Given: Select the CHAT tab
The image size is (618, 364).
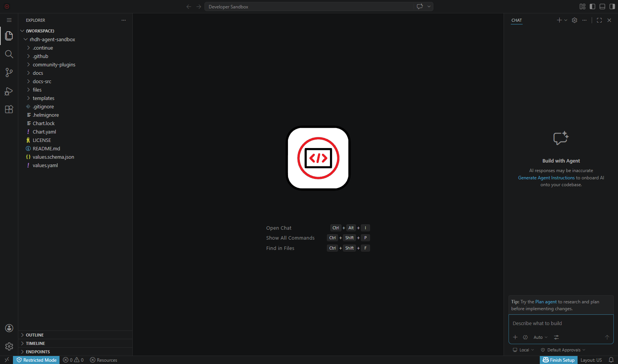Looking at the screenshot, I should click(517, 20).
